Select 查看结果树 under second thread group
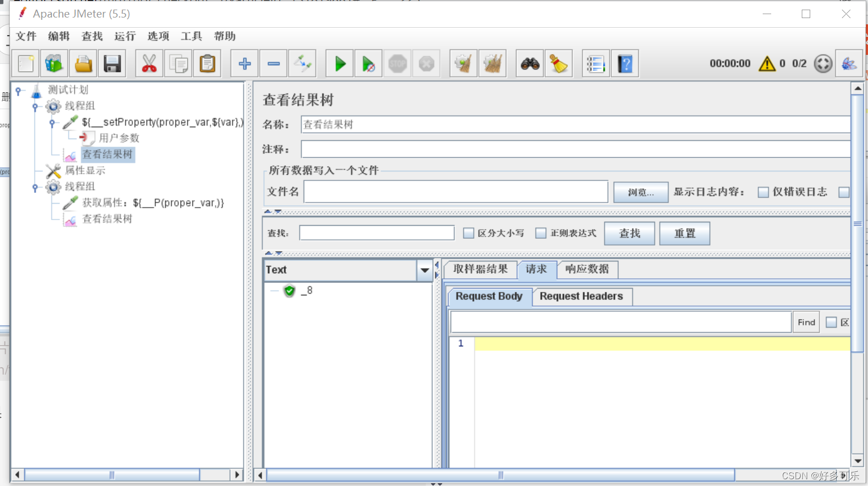 (x=107, y=219)
